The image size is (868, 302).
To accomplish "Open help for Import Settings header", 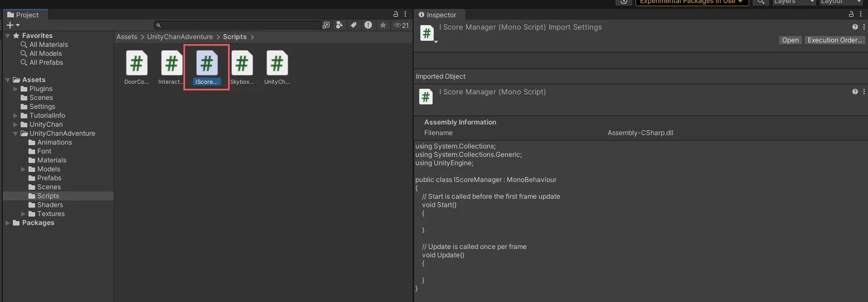I will click(x=855, y=27).
